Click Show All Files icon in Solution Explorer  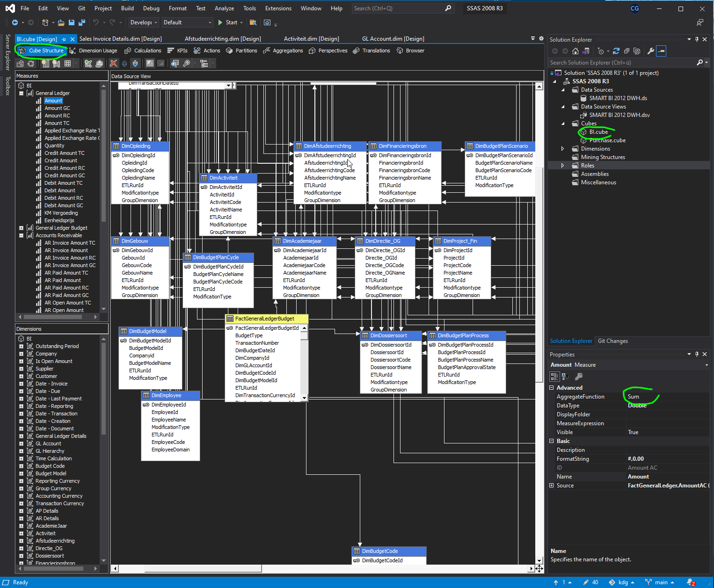click(x=637, y=51)
